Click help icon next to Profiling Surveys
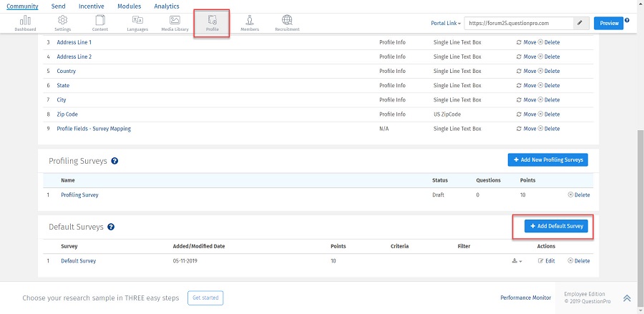This screenshot has width=644, height=314. tap(114, 161)
